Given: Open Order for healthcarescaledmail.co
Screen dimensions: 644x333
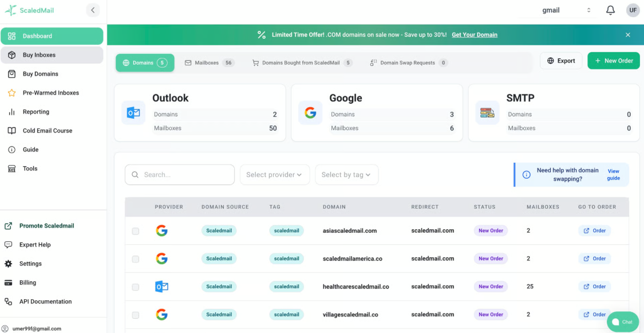Looking at the screenshot, I should tap(595, 287).
